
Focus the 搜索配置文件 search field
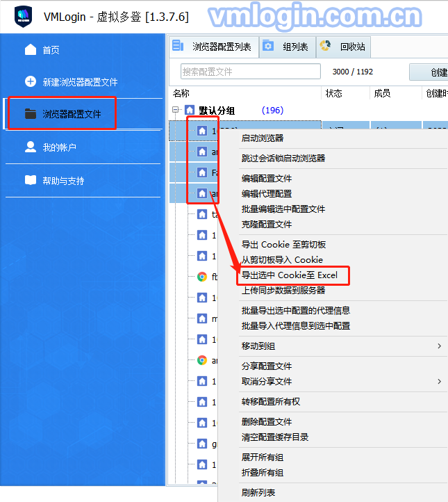[x=251, y=72]
